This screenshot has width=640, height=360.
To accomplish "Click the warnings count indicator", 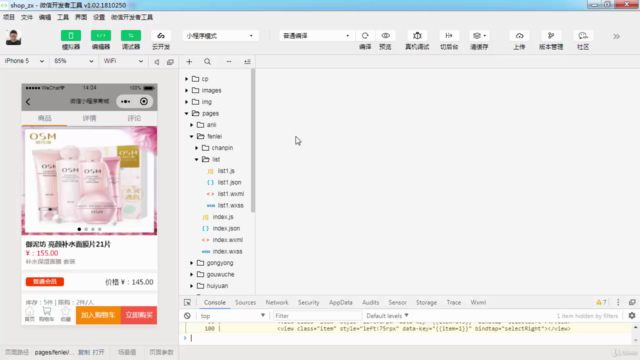I will [601, 302].
